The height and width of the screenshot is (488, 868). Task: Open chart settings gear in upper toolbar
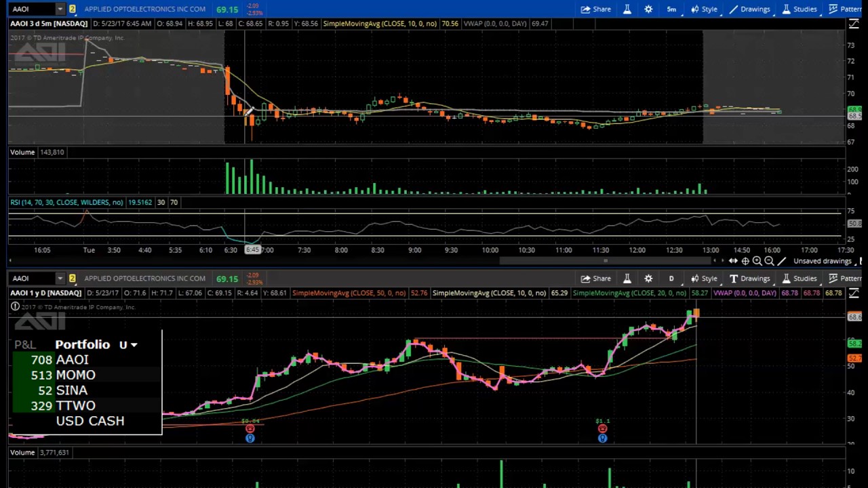(x=648, y=9)
